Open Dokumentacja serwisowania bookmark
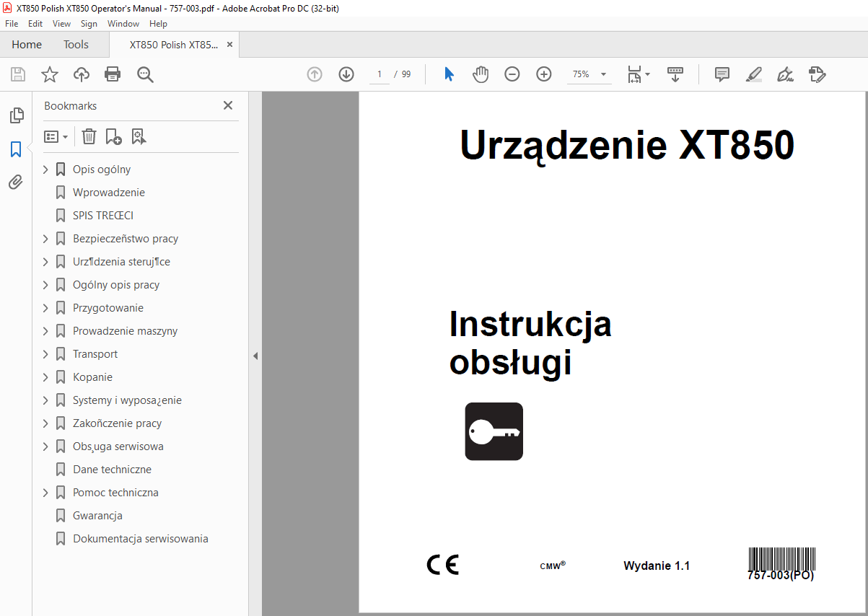Image resolution: width=868 pixels, height=616 pixels. pos(141,539)
